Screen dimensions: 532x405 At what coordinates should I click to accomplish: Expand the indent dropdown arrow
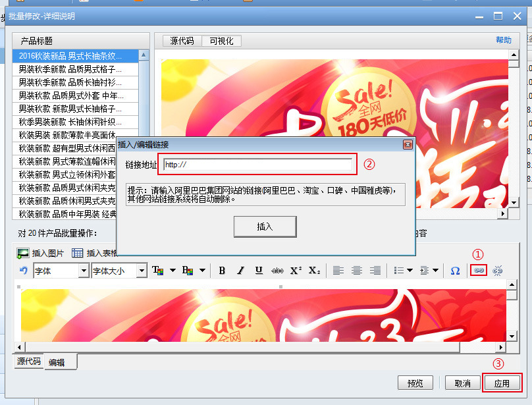pos(436,271)
